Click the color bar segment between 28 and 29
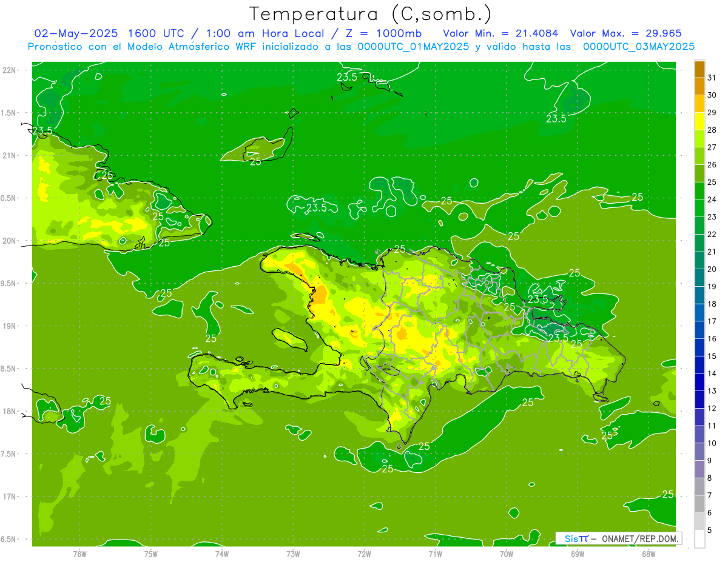Viewport: 728px width, 562px height. tap(699, 121)
